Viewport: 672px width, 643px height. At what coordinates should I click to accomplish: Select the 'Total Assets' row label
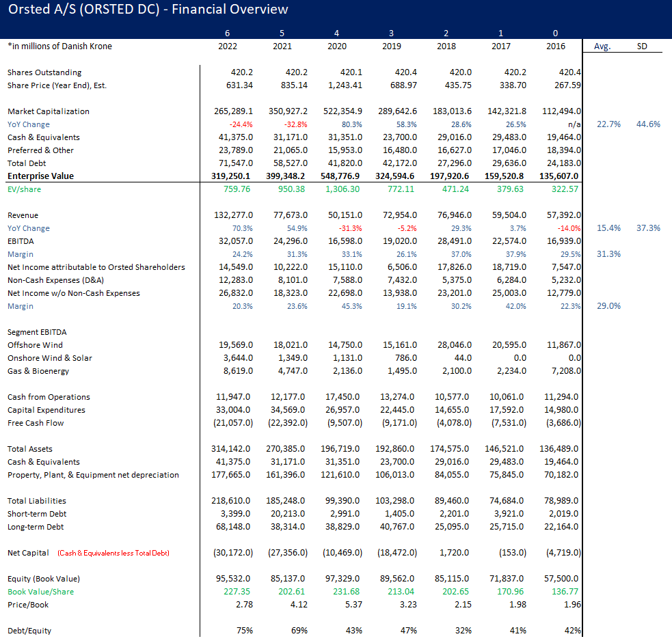30,449
